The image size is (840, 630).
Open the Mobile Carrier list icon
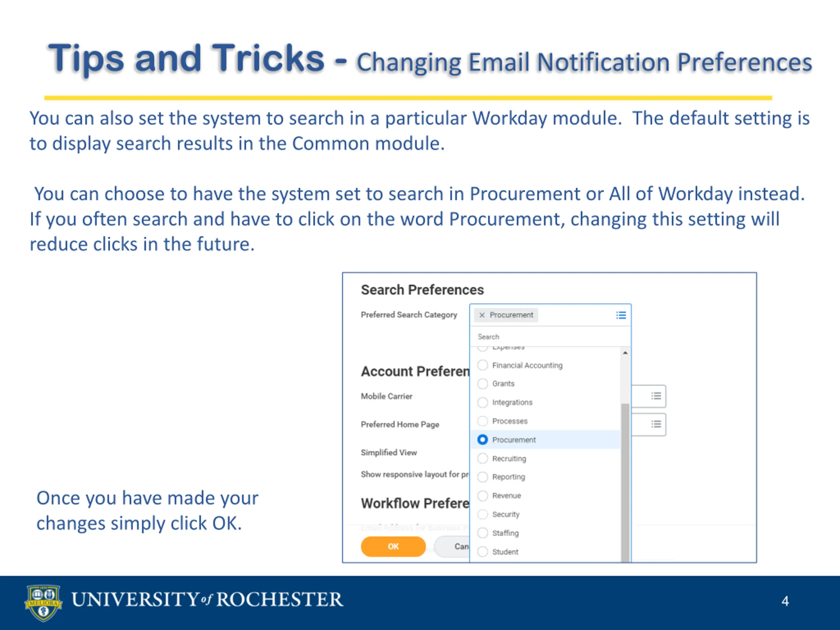pos(656,396)
